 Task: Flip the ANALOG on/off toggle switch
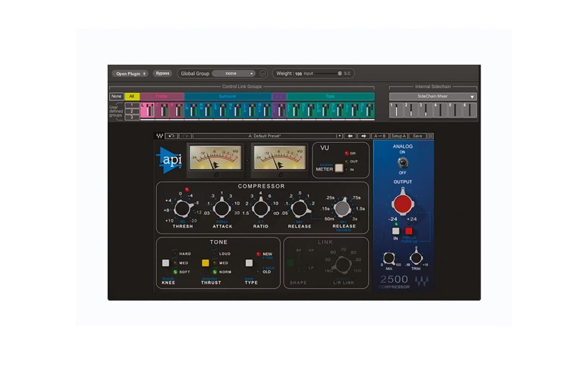(x=402, y=162)
